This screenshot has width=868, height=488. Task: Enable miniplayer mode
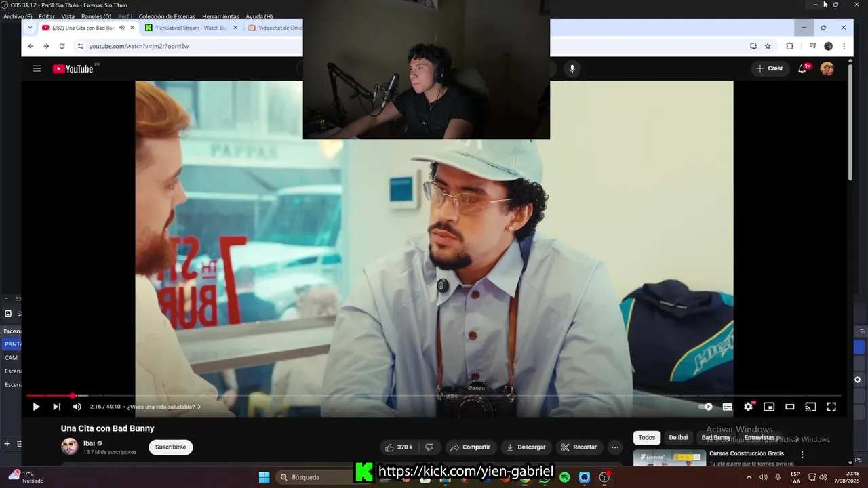(x=769, y=407)
